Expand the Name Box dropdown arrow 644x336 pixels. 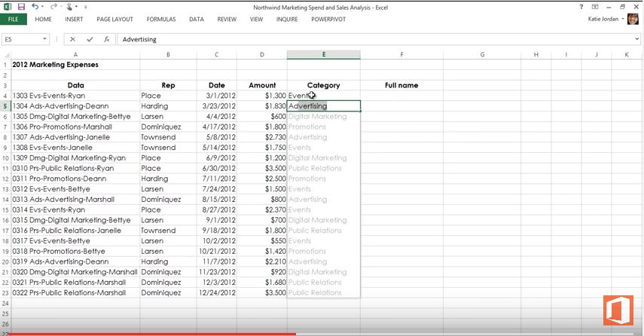pyautogui.click(x=46, y=39)
